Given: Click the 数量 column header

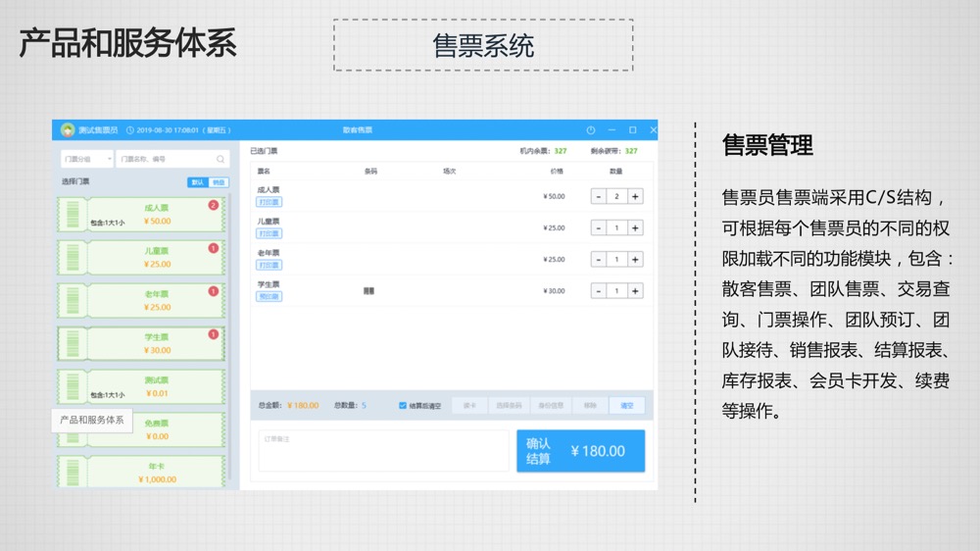Looking at the screenshot, I should pyautogui.click(x=615, y=171).
